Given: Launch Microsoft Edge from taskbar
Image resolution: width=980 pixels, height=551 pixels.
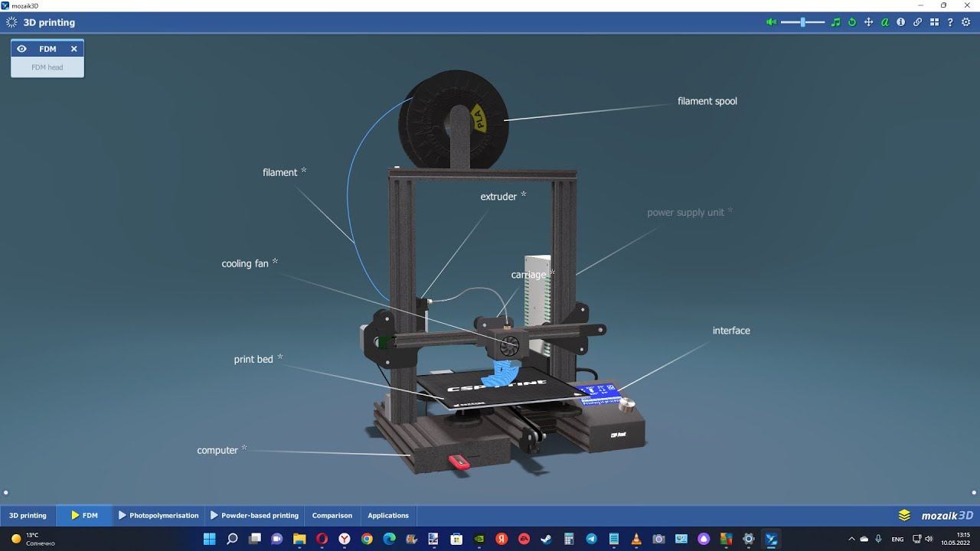Looking at the screenshot, I should pyautogui.click(x=389, y=539).
